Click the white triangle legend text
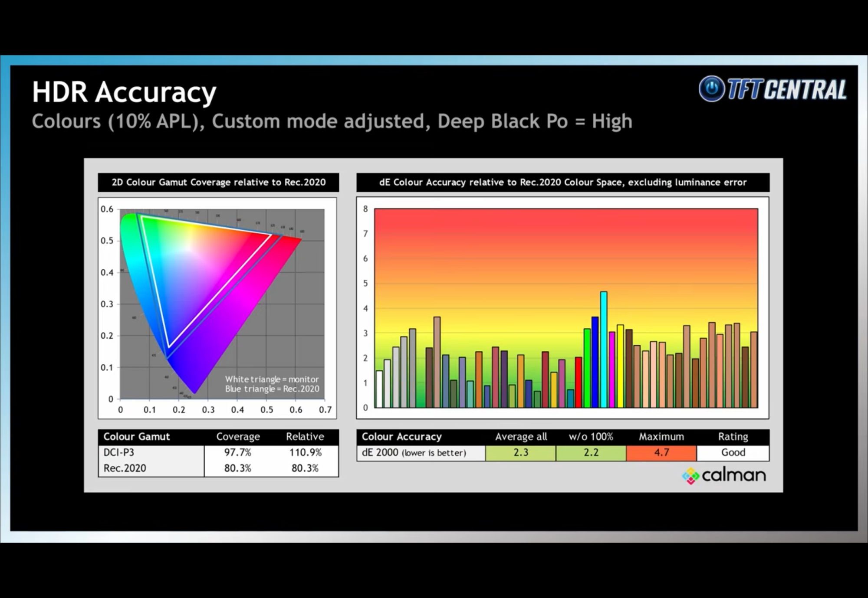The width and height of the screenshot is (868, 598). coord(272,379)
